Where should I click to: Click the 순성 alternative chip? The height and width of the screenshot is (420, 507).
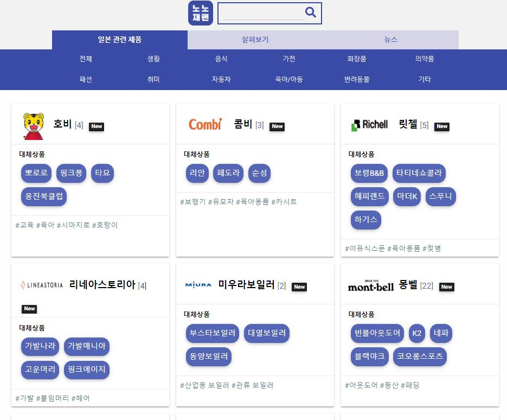tap(259, 173)
